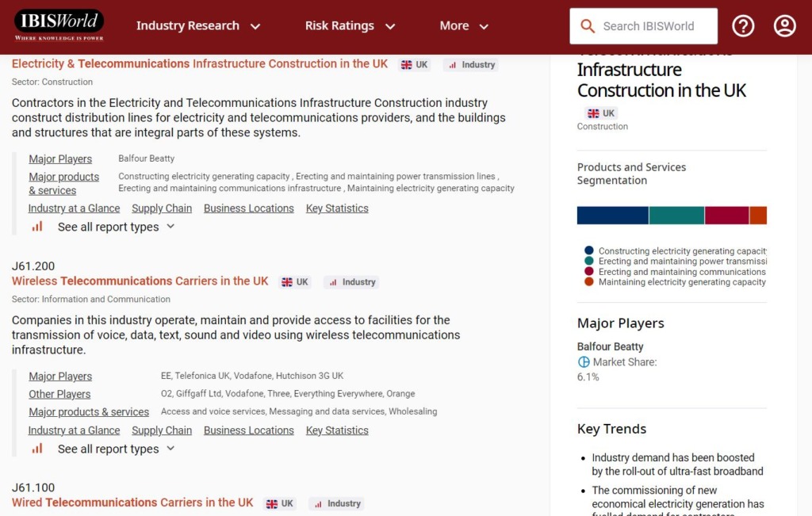Screen dimensions: 812x516
Task: Click the teal segment of segmentation bar
Action: [x=676, y=216]
